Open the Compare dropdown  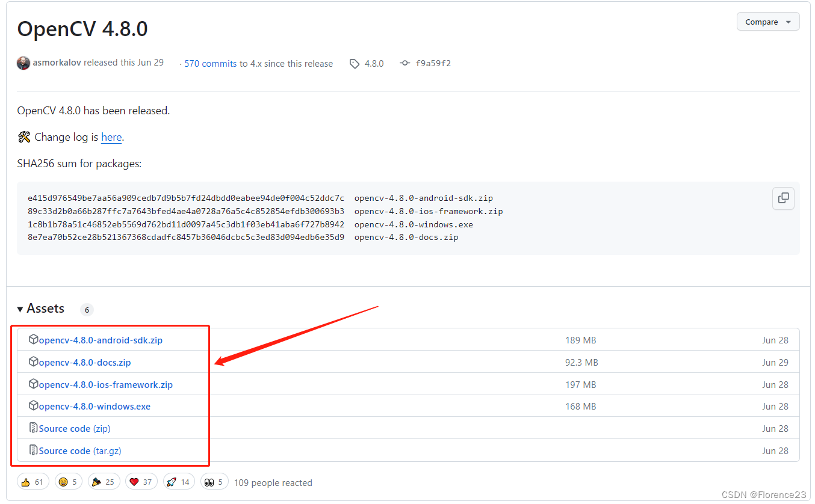click(768, 21)
